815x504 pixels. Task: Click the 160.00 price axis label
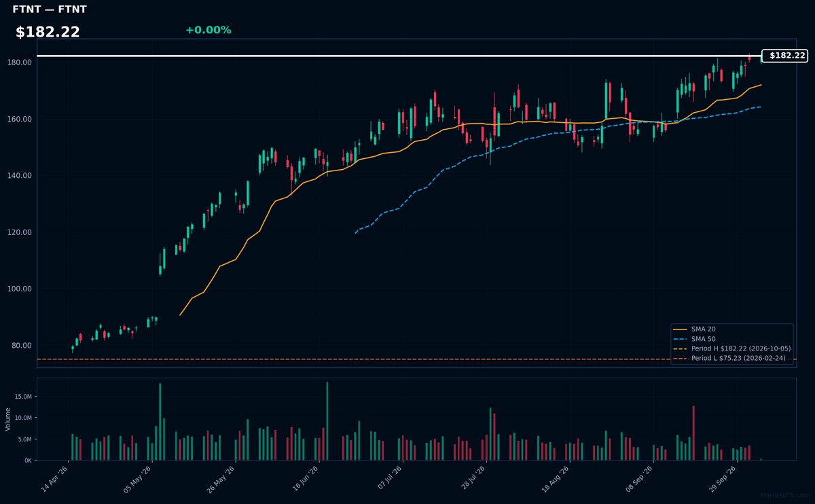point(20,119)
